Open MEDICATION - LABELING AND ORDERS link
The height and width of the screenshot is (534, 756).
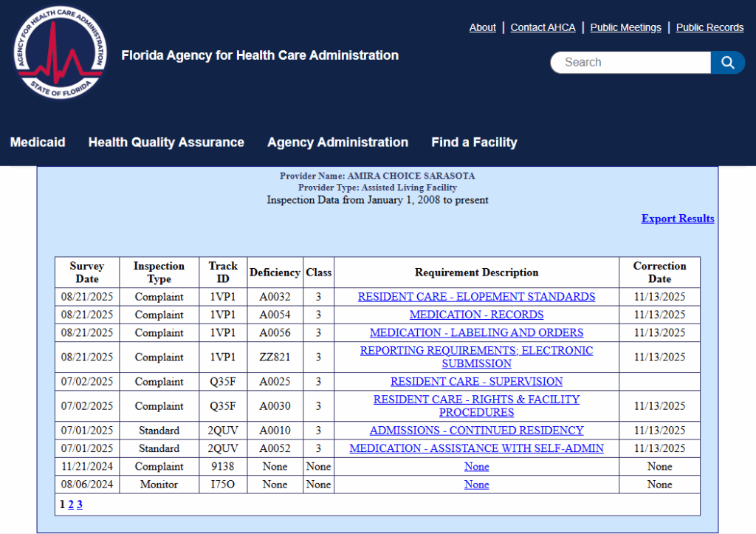pos(476,332)
